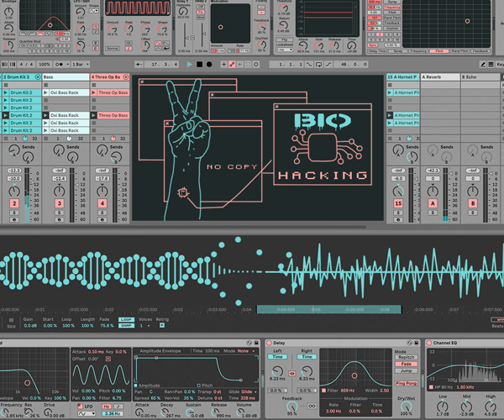The width and height of the screenshot is (504, 420).
Task: Click the Left Time sync button in Delay
Action: click(x=277, y=357)
